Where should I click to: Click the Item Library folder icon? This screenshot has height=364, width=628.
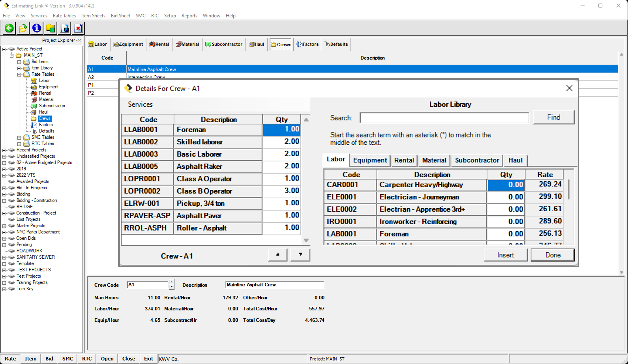(x=26, y=68)
